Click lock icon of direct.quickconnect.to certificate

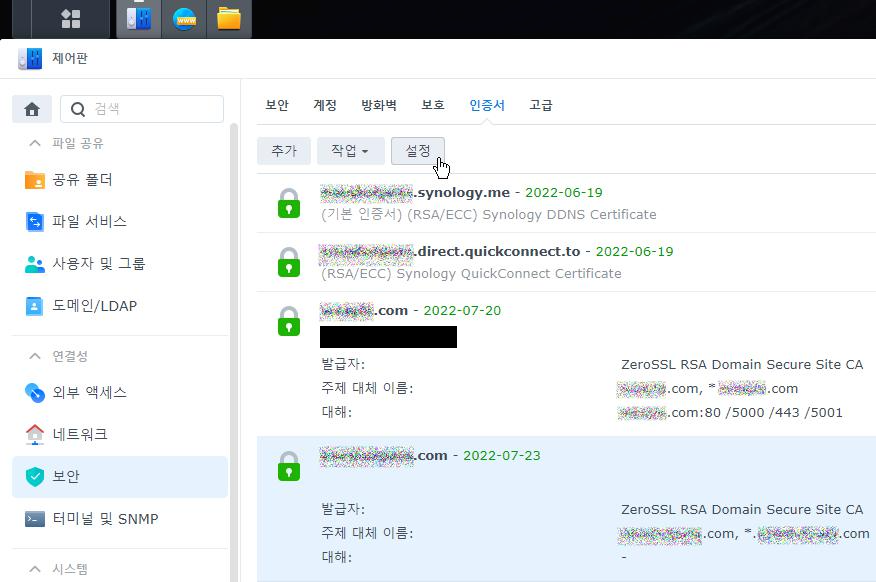point(289,262)
